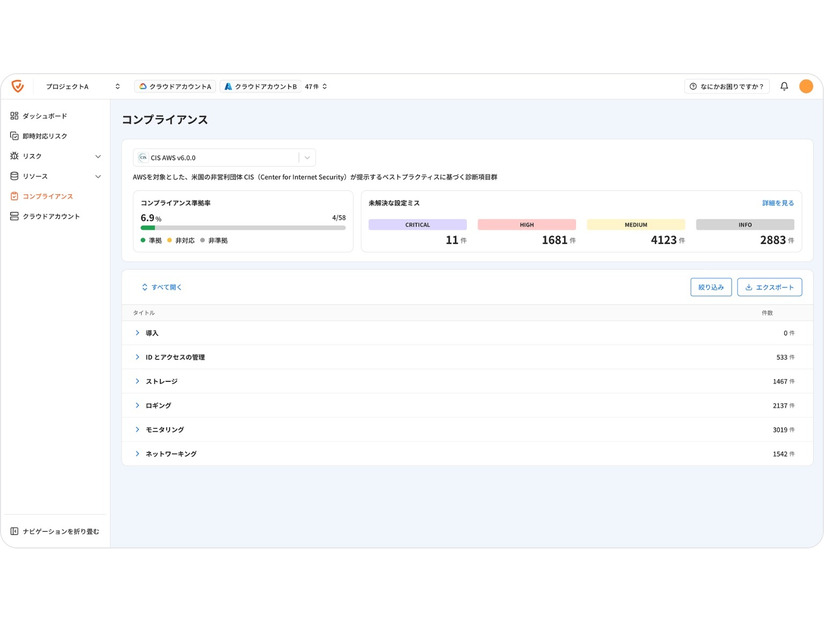Expand the リスク sidebar section
826x620 pixels.
(x=97, y=156)
